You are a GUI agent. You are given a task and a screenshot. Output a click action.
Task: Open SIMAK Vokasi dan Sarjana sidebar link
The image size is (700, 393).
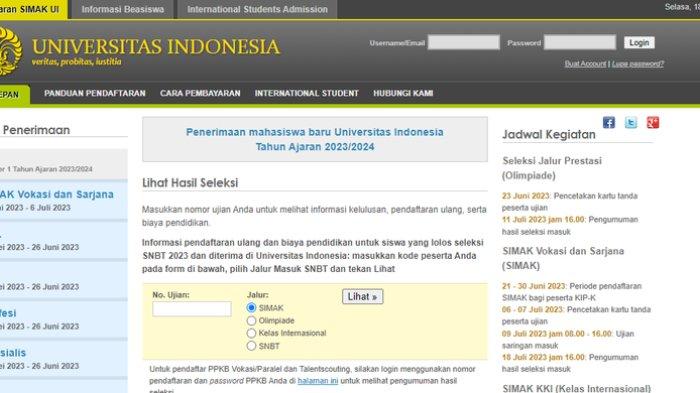pyautogui.click(x=57, y=194)
